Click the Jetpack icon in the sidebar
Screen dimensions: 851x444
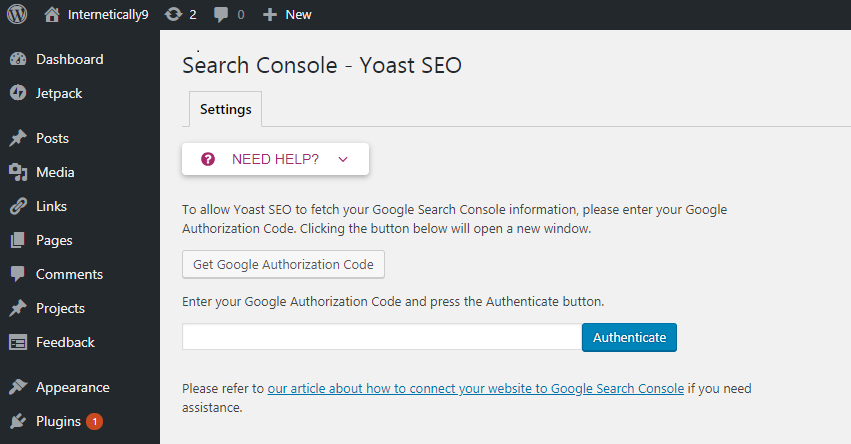pos(18,93)
